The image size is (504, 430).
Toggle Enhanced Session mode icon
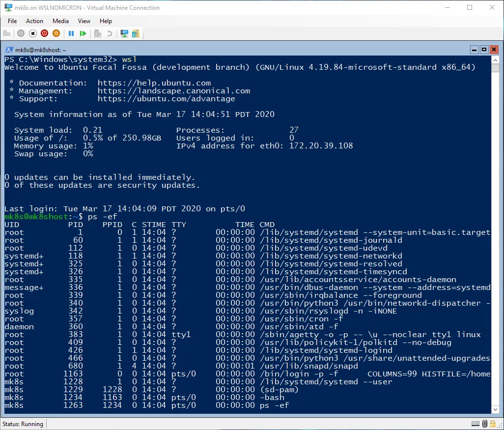pos(124,33)
